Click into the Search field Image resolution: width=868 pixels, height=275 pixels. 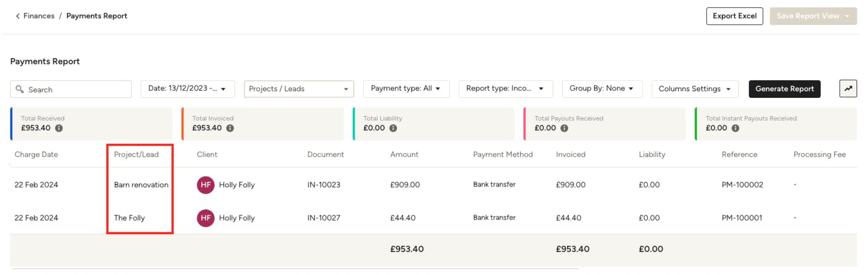tap(71, 89)
